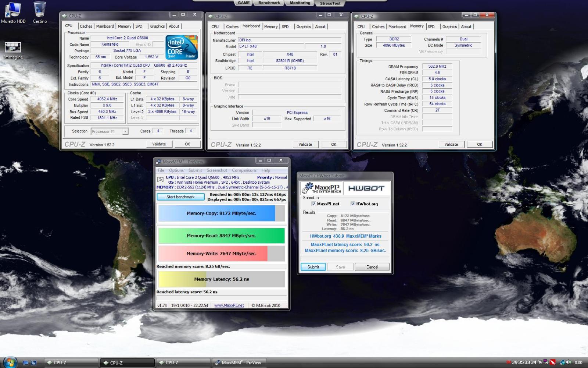This screenshot has width=588, height=368.
Task: Click the Avira umbrella tray icon
Action: point(552,362)
